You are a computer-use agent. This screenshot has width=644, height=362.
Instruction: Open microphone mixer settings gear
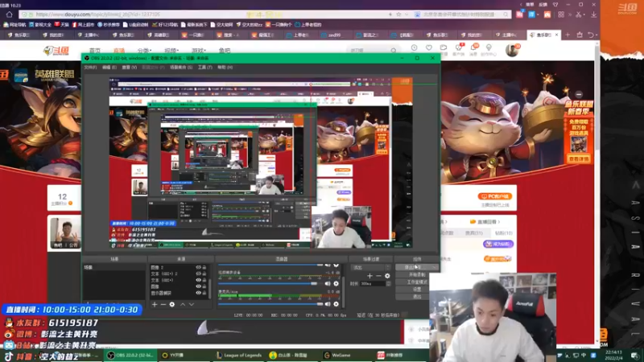[x=336, y=304]
